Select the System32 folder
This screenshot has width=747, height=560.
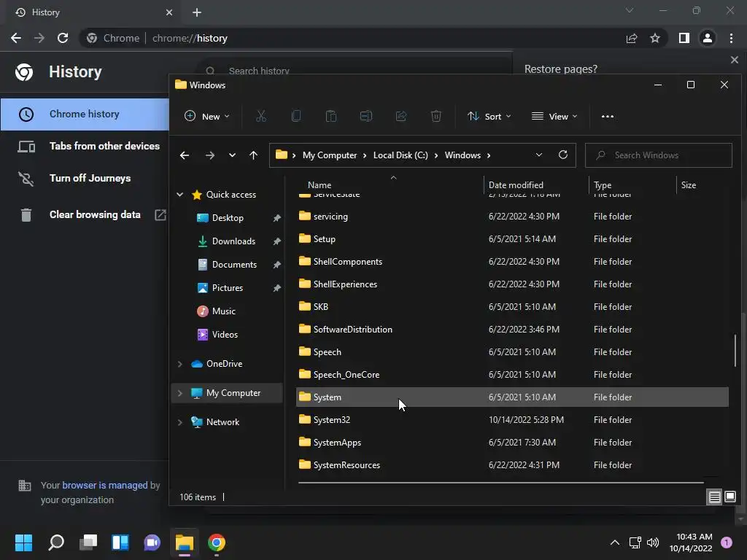click(512, 420)
